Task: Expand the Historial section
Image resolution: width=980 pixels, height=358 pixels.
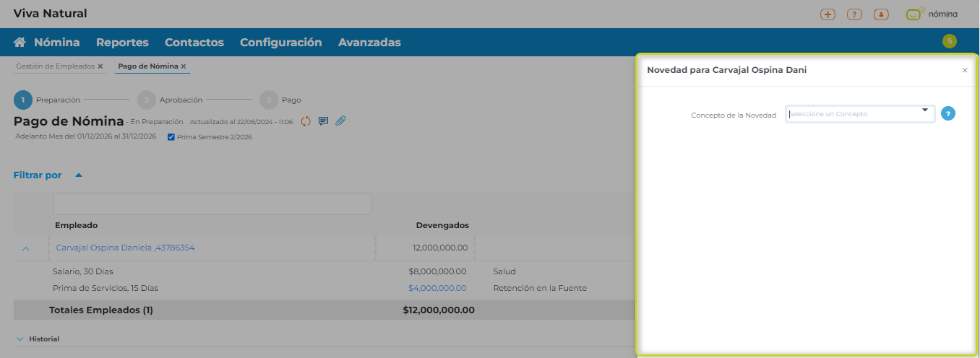Action: pos(20,339)
